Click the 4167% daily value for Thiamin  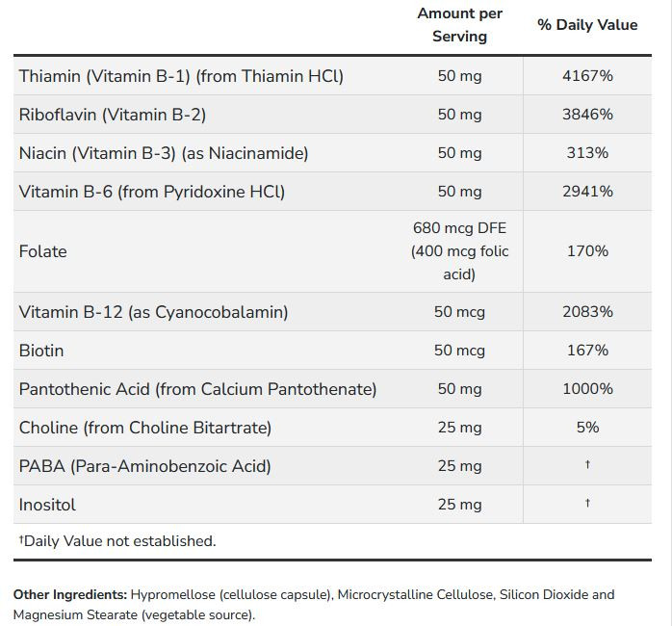(x=587, y=76)
